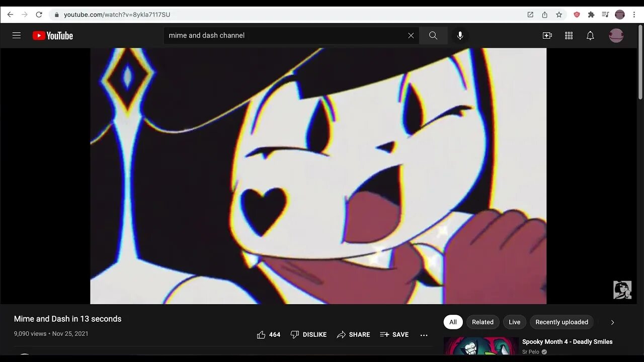Click the share page icon in address bar
644x362 pixels.
[x=544, y=15]
